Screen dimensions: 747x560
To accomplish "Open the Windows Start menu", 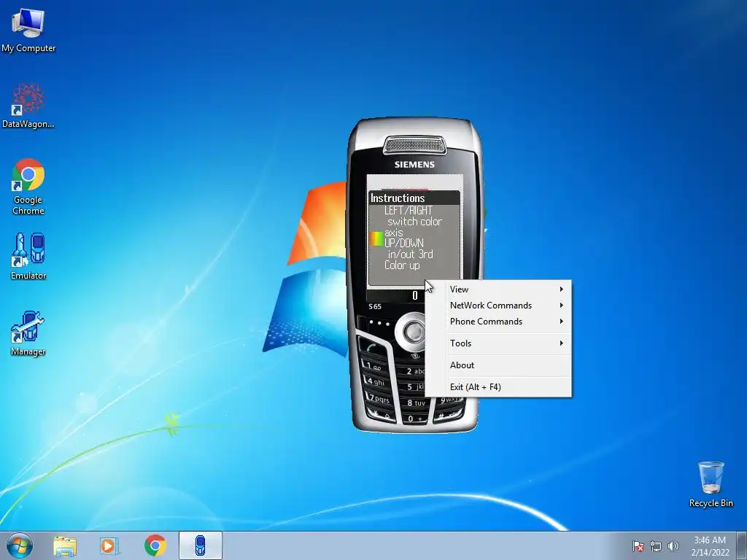I will (x=20, y=545).
